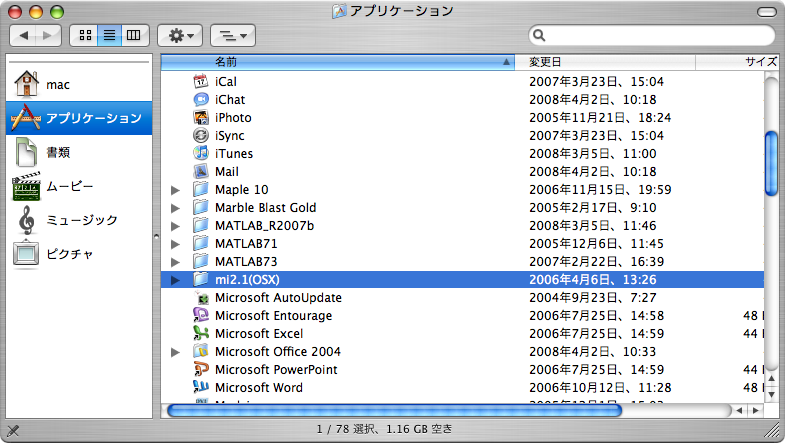This screenshot has width=785, height=443.
Task: Click the date 2004年9月23日、7:27
Action: 592,298
